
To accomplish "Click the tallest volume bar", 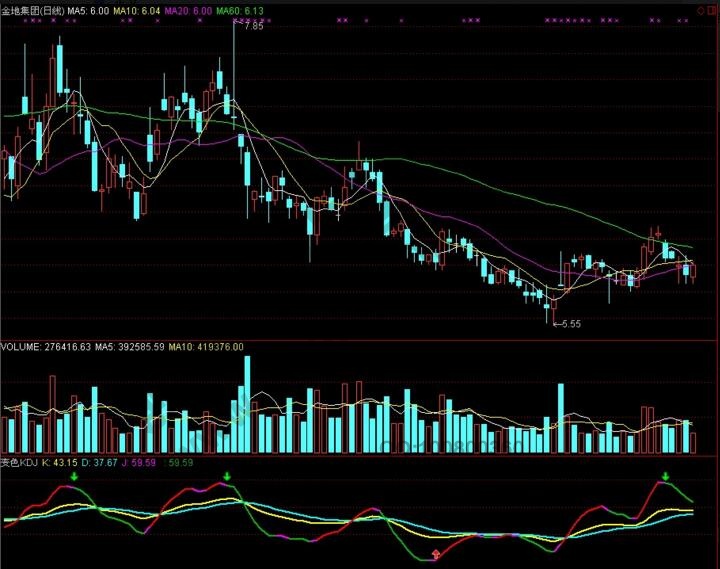I will (x=242, y=405).
